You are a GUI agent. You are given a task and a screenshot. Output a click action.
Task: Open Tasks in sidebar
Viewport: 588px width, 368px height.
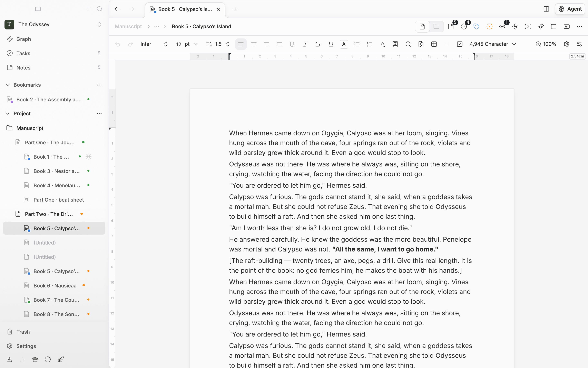(x=54, y=53)
